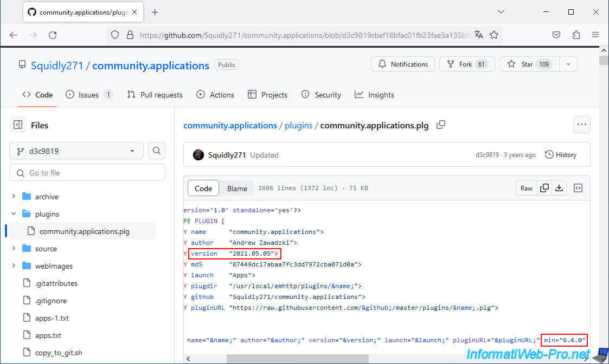The image size is (609, 364).
Task: Copy the file path using the copy icon
Action: click(441, 125)
